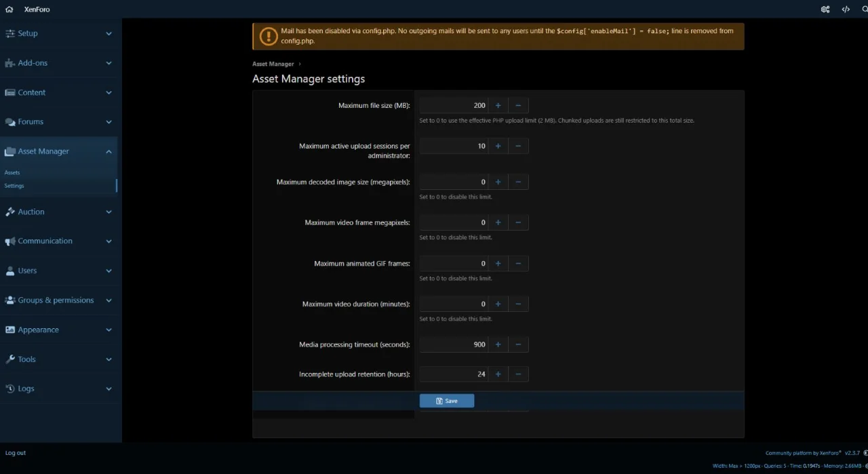Expand the Content section chevron

click(108, 92)
